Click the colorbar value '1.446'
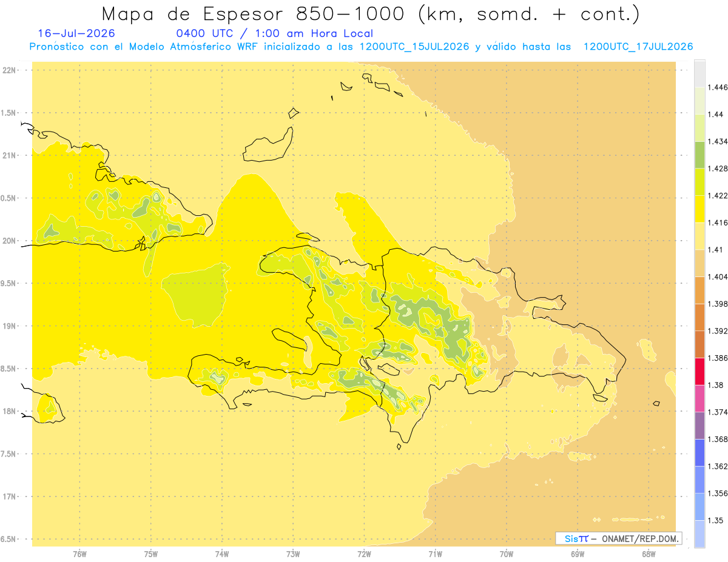 [718, 87]
